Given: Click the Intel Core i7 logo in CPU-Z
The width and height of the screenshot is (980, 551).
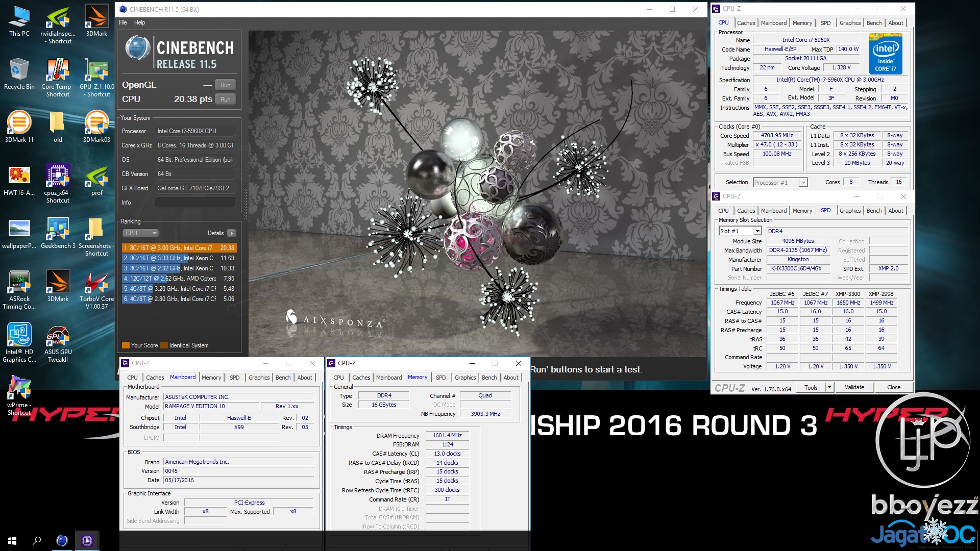Looking at the screenshot, I should coord(886,54).
